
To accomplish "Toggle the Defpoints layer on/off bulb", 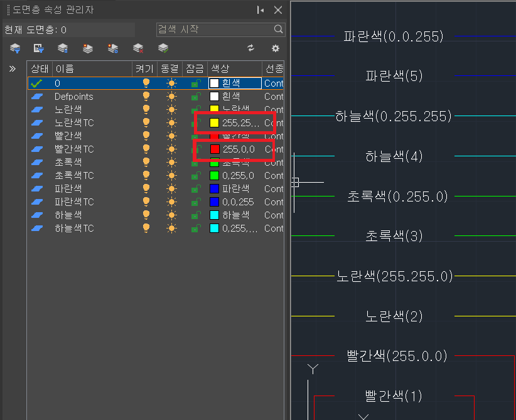I will click(146, 96).
